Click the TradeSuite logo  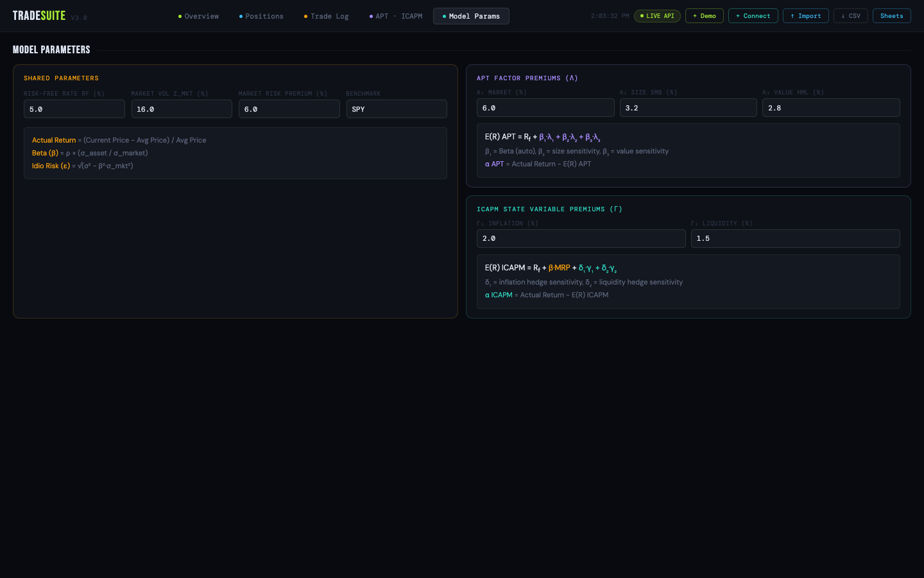[39, 16]
